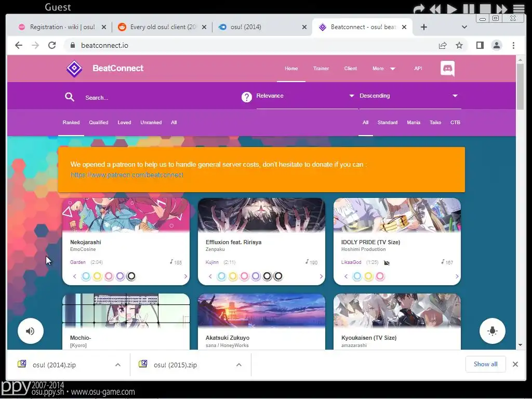Viewport: 532px width, 399px height.
Task: Expand options for osu! (2015).zip download
Action: (x=239, y=365)
